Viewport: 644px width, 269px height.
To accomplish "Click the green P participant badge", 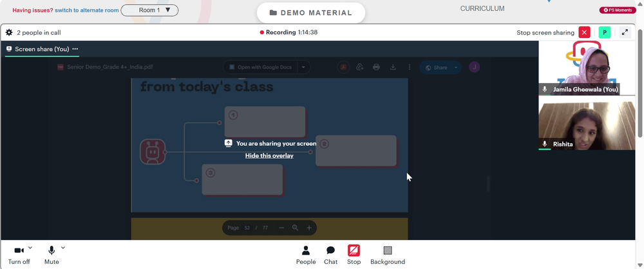I will point(605,32).
